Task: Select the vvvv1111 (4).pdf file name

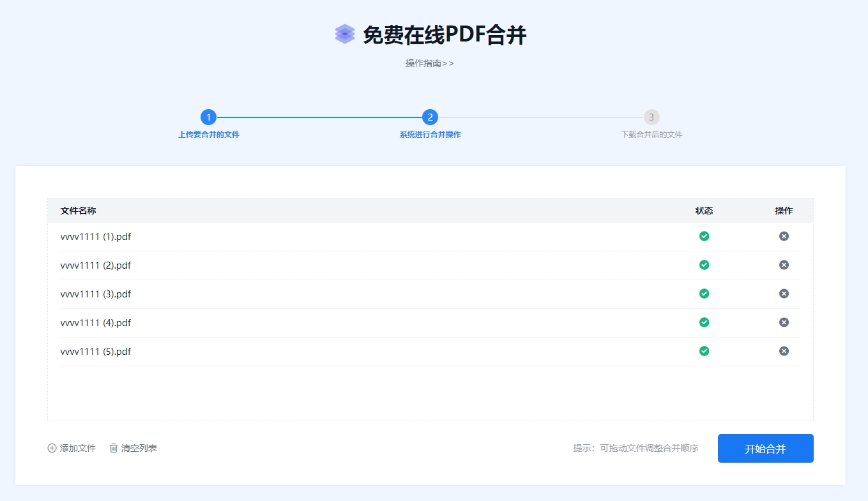Action: [x=96, y=323]
